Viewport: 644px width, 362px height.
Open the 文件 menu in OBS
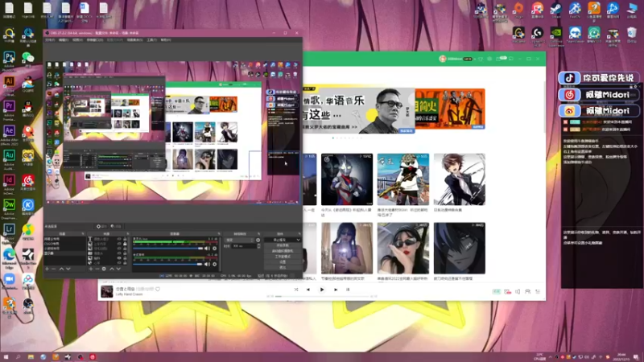pyautogui.click(x=50, y=39)
